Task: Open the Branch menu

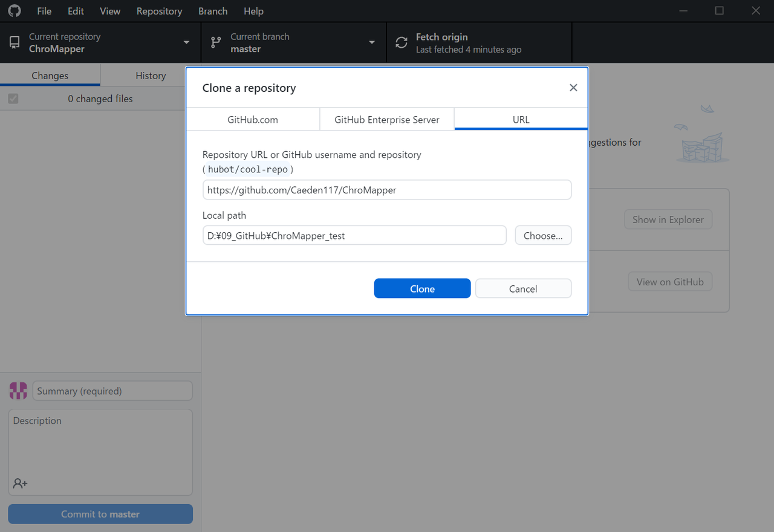Action: (213, 11)
